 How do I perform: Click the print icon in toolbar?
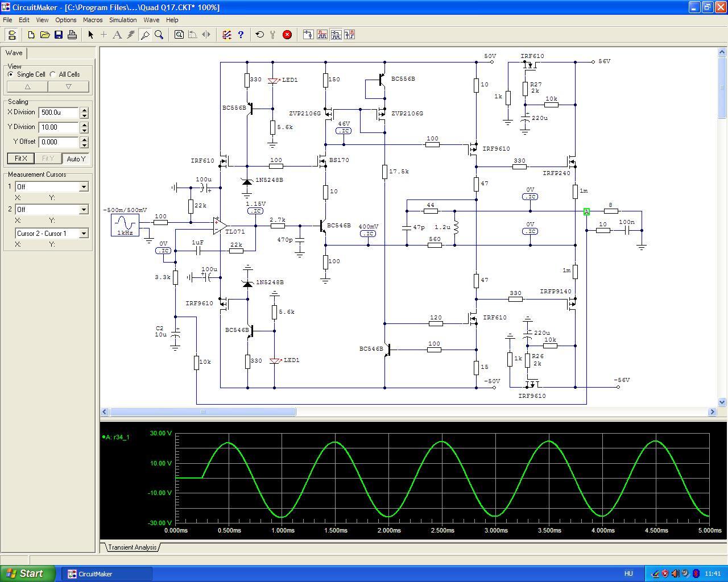click(x=72, y=35)
